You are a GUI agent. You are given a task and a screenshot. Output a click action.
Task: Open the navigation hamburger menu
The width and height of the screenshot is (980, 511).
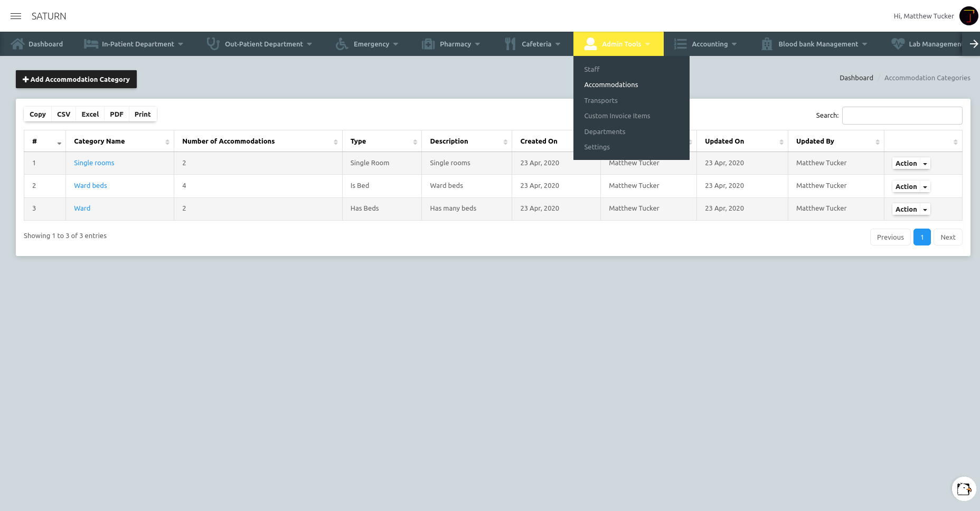(16, 16)
